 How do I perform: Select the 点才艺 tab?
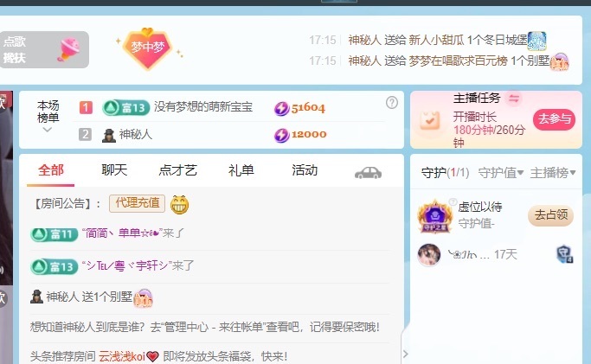tap(177, 170)
